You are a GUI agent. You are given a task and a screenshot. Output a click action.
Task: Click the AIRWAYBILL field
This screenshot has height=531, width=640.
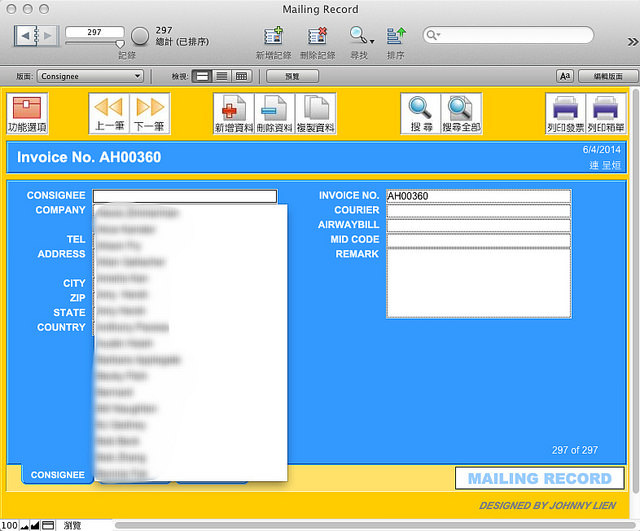478,225
